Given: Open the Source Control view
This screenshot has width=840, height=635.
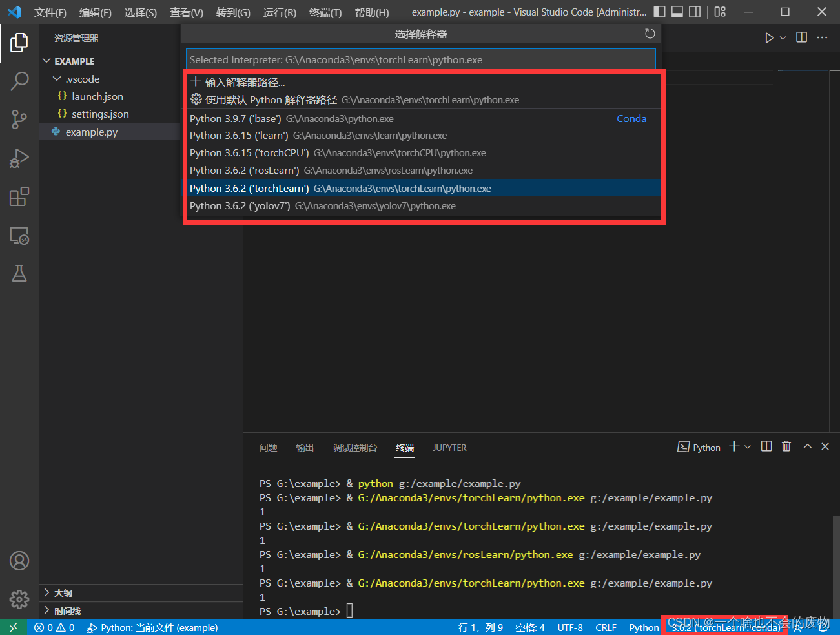Looking at the screenshot, I should click(19, 119).
